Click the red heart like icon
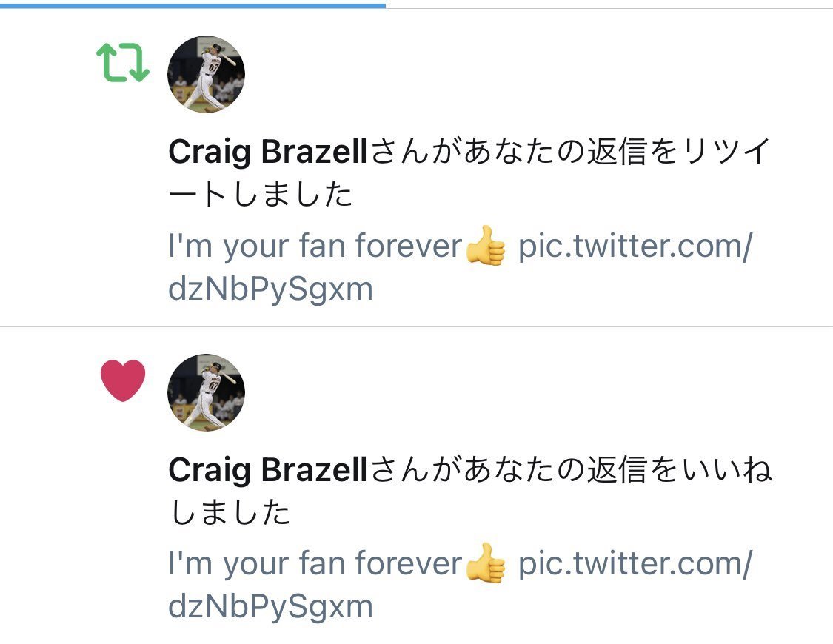Image resolution: width=833 pixels, height=644 pixels. (123, 380)
